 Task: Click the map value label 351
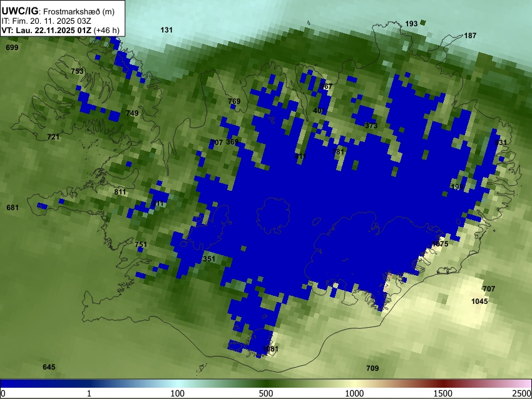click(x=209, y=259)
